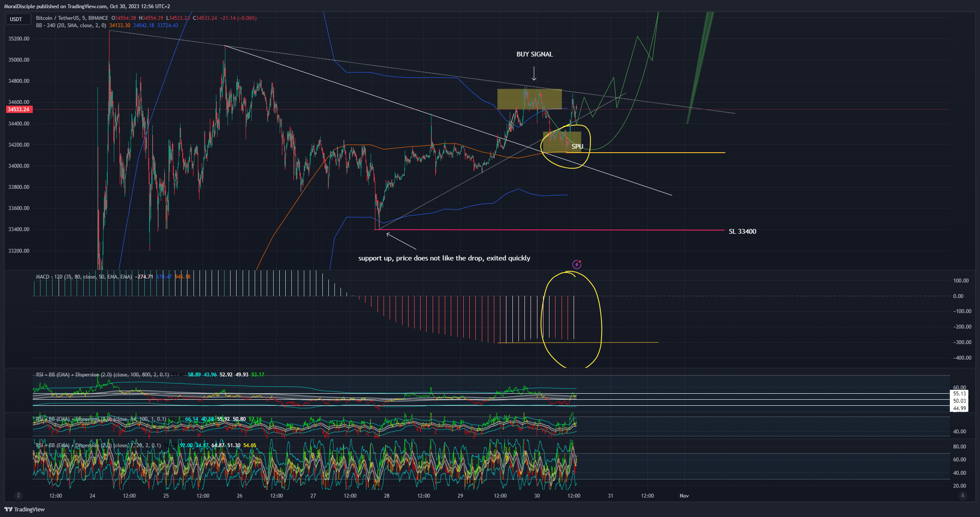Click the date 31 on time axis
The image size is (980, 517).
click(611, 496)
